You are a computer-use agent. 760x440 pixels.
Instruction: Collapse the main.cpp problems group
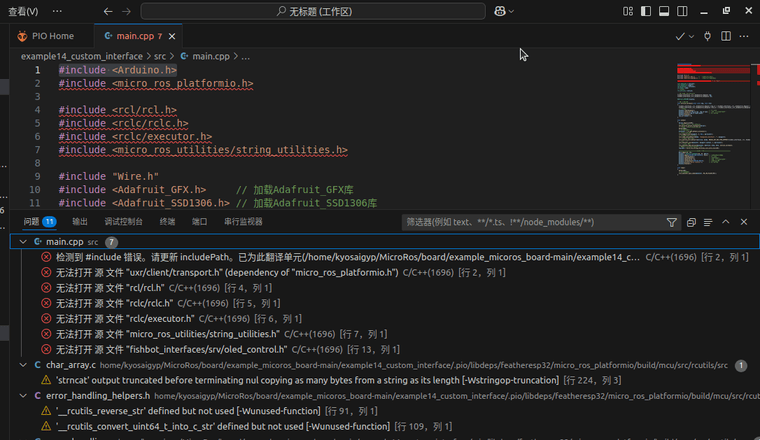coord(23,241)
